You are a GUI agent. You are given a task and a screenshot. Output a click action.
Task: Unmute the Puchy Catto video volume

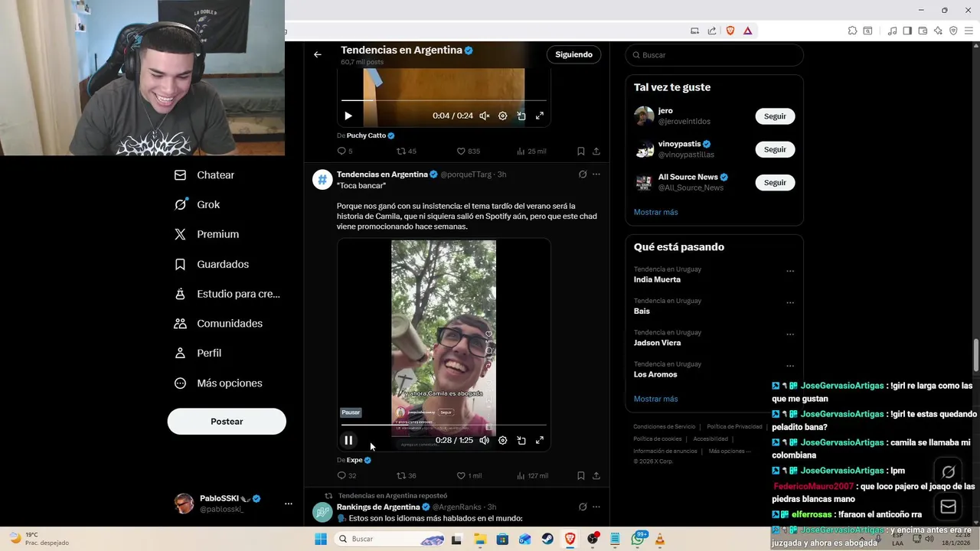tap(485, 116)
